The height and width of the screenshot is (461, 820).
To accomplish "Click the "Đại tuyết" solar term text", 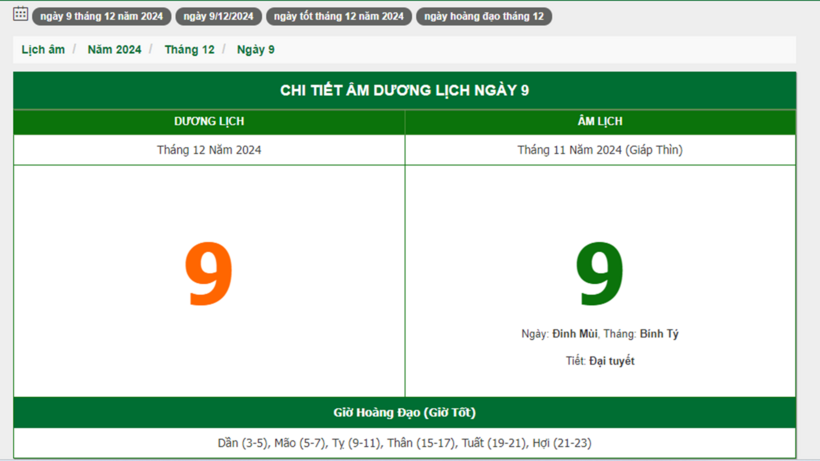I will (611, 361).
